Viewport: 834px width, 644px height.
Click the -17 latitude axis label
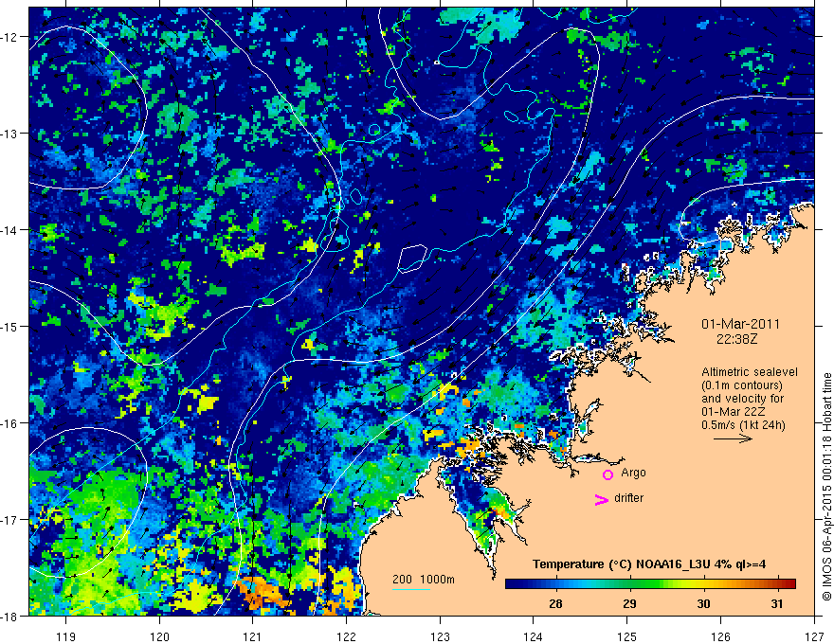9,519
